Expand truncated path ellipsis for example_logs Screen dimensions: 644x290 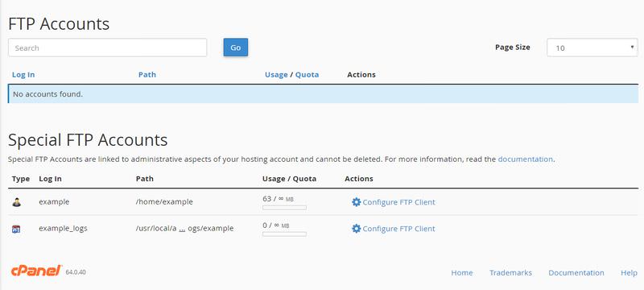click(x=183, y=229)
